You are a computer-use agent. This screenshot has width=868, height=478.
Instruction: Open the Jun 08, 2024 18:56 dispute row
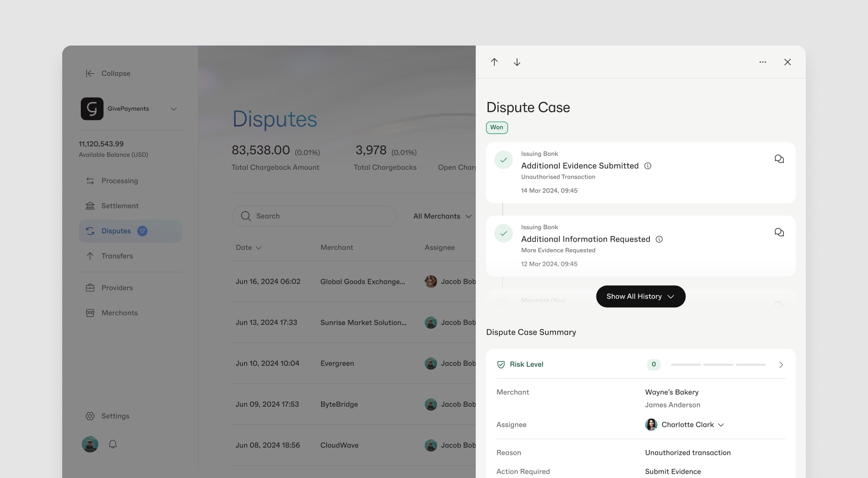point(354,446)
